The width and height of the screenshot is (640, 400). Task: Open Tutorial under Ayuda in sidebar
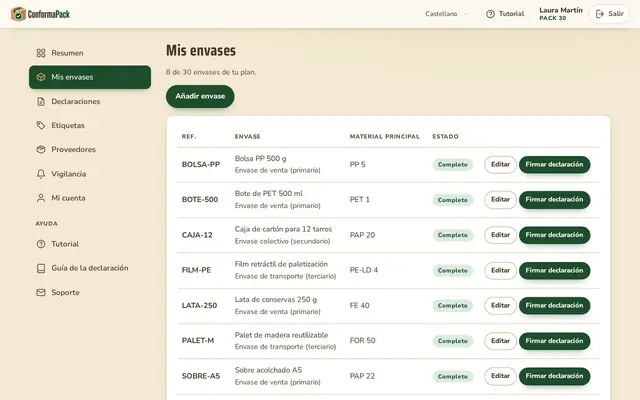click(x=90, y=244)
